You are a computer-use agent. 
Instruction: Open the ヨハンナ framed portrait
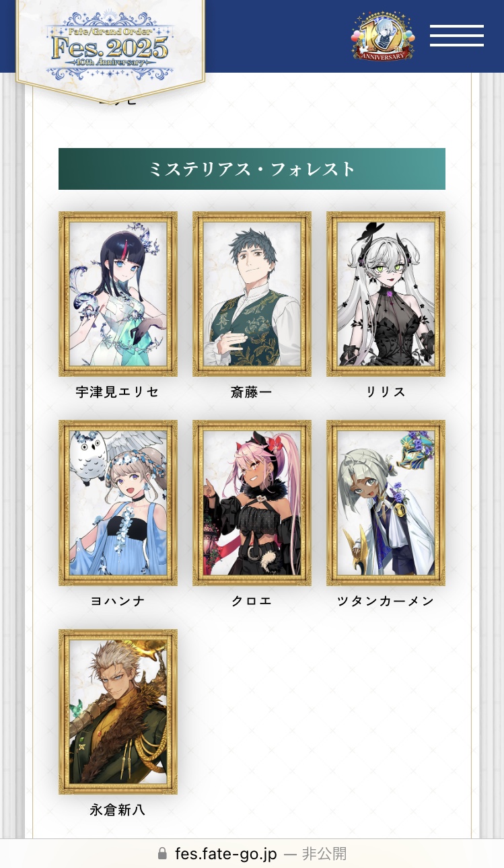[118, 503]
